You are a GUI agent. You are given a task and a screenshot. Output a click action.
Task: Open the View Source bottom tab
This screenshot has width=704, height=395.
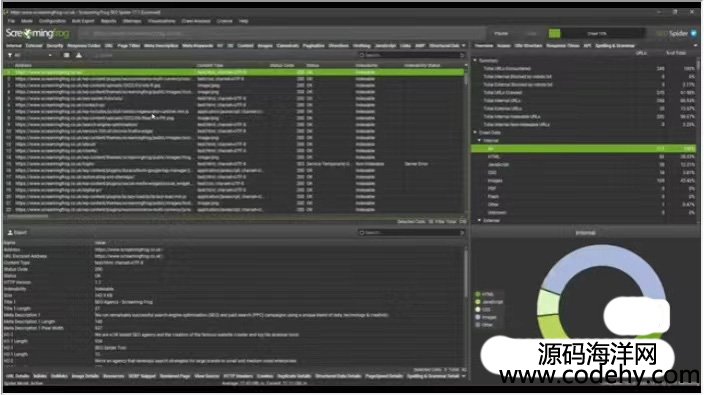[x=207, y=376]
